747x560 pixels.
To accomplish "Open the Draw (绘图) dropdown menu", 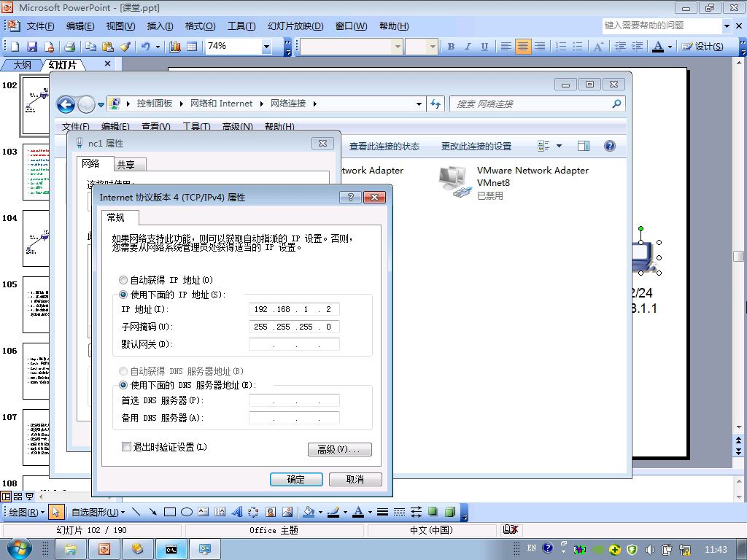I will coord(27,512).
